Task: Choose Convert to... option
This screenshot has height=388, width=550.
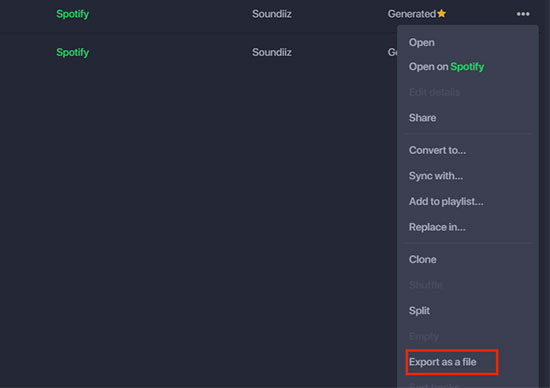Action: pos(437,150)
